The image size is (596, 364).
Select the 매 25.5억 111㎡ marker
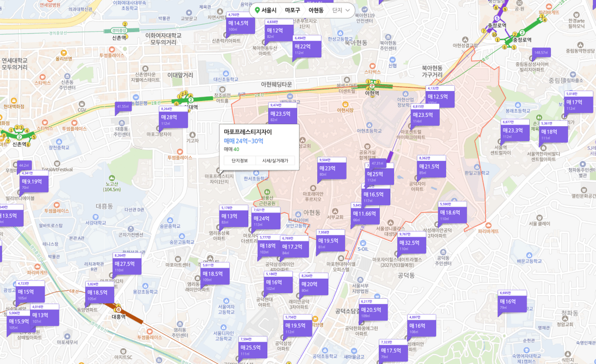(x=253, y=348)
